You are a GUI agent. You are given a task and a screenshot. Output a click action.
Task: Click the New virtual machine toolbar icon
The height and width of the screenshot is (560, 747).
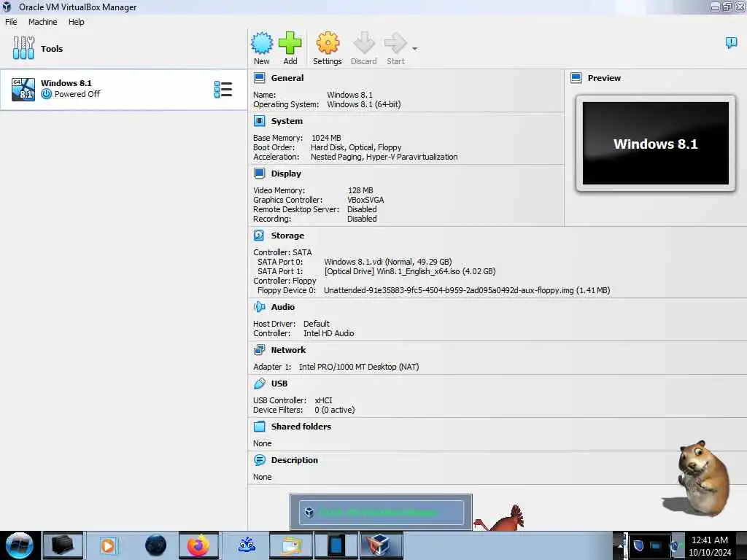click(x=262, y=43)
